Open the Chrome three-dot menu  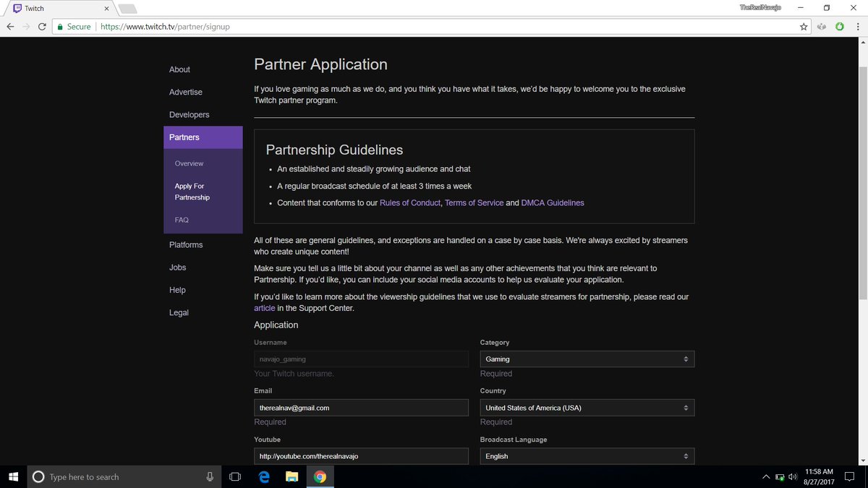(x=858, y=27)
